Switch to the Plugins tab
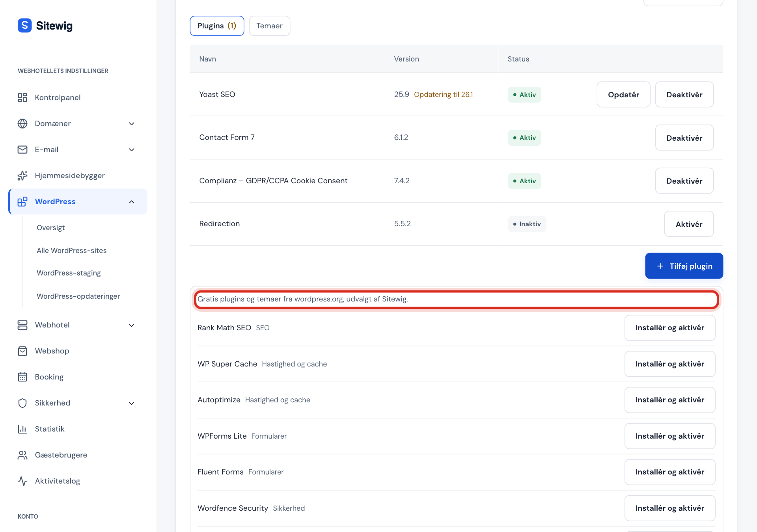 [x=217, y=26]
